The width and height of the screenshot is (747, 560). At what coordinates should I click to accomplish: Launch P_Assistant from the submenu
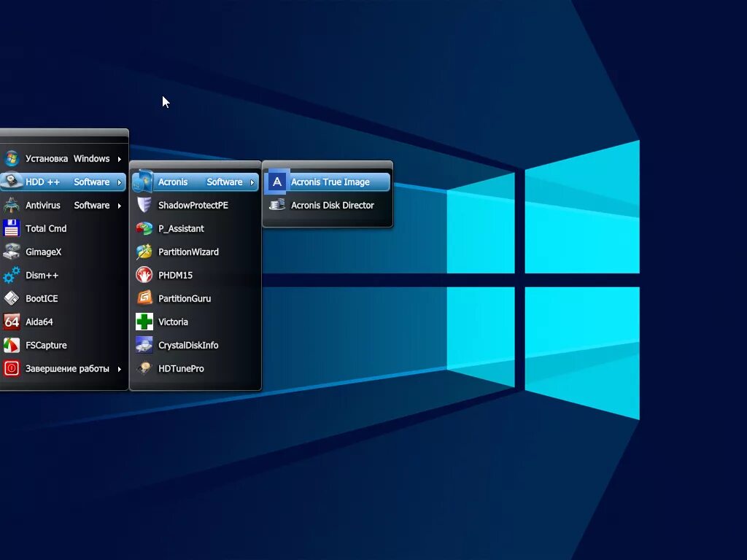tap(196, 228)
